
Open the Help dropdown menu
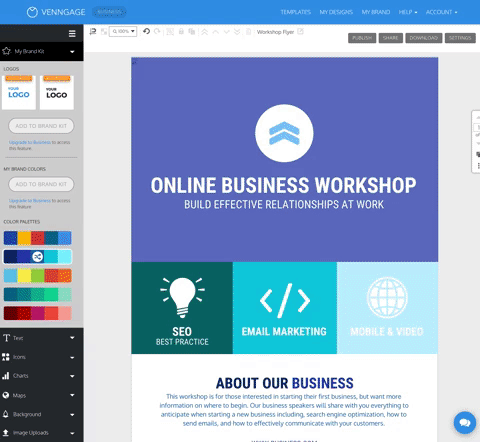tap(408, 12)
